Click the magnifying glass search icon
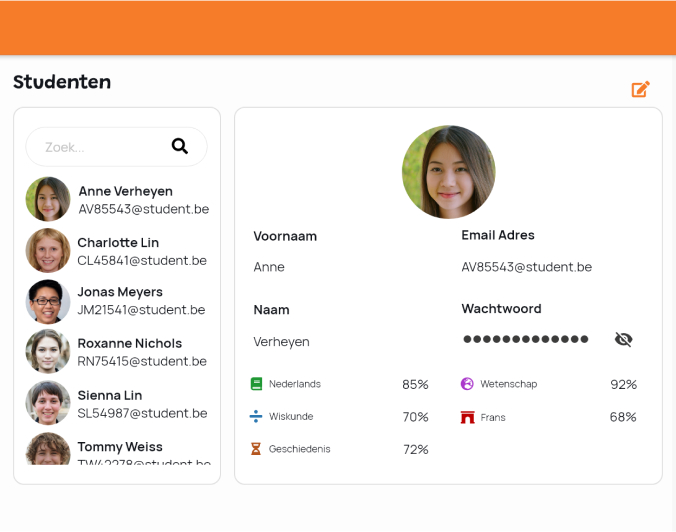 coord(180,146)
